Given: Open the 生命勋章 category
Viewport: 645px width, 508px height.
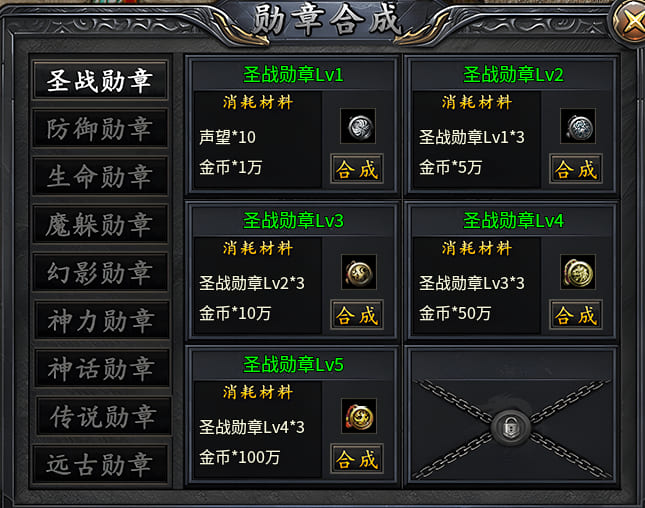Looking at the screenshot, I should pos(100,176).
